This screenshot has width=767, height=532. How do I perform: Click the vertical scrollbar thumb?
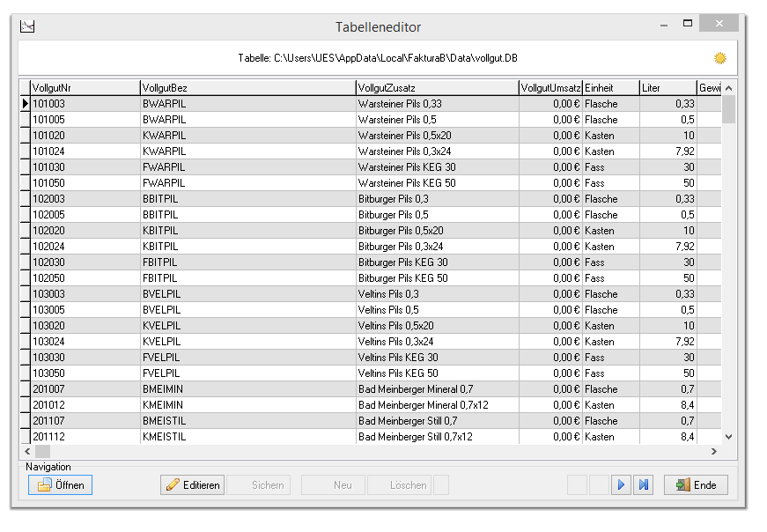coord(728,109)
